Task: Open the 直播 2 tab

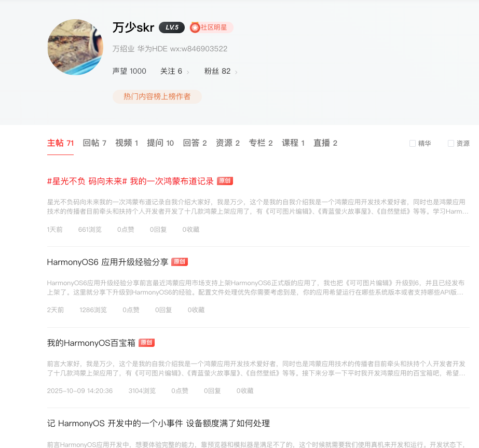Action: [x=325, y=143]
